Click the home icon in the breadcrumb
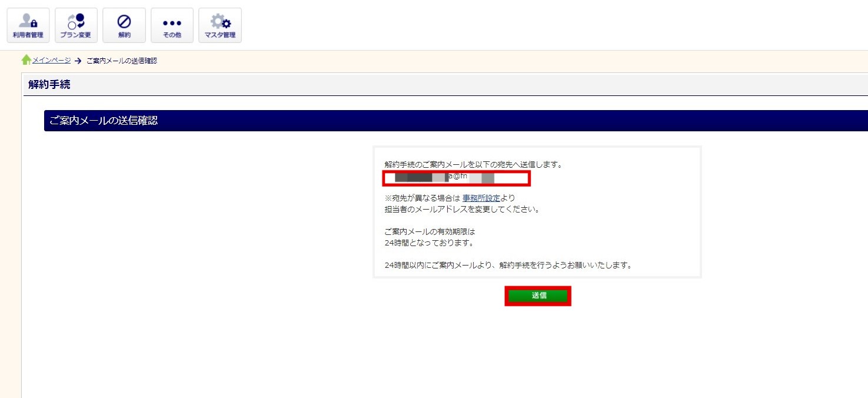Image resolution: width=868 pixels, height=398 pixels. (x=26, y=60)
